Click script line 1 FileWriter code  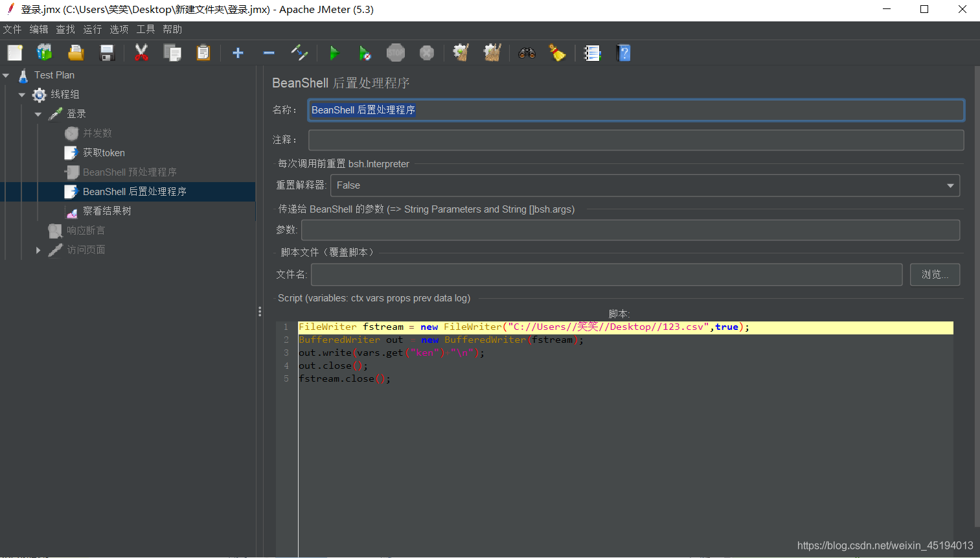coord(523,327)
